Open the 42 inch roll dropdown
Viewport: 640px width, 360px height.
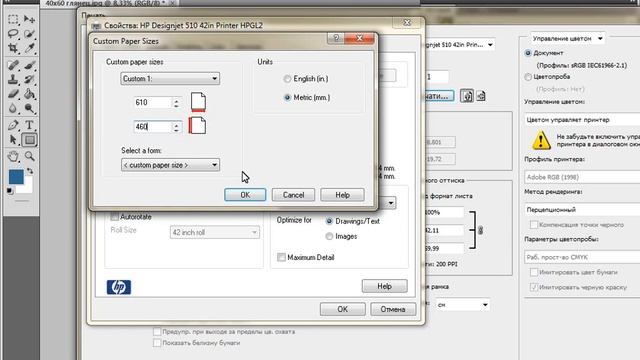tap(215, 232)
